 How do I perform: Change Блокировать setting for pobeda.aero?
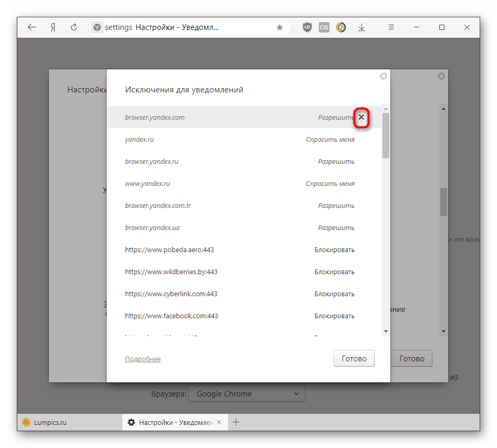[x=334, y=249]
